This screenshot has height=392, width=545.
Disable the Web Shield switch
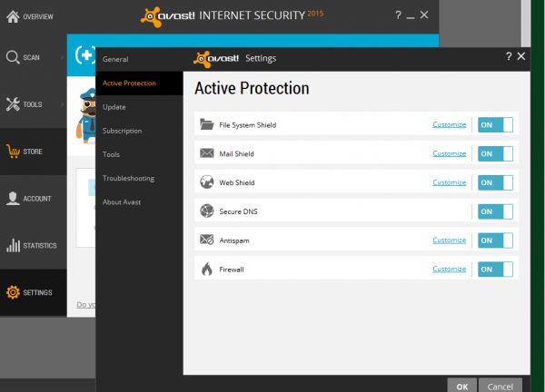(495, 182)
